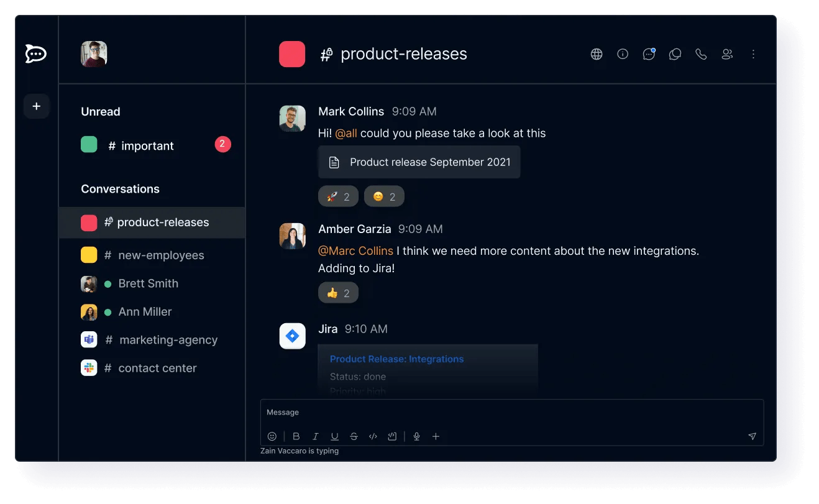View the channel members list
The image size is (819, 504).
click(727, 54)
